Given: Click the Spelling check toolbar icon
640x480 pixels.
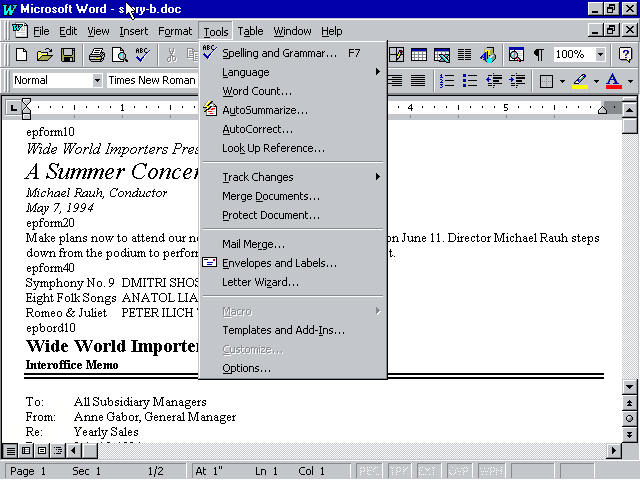Looking at the screenshot, I should [142, 54].
